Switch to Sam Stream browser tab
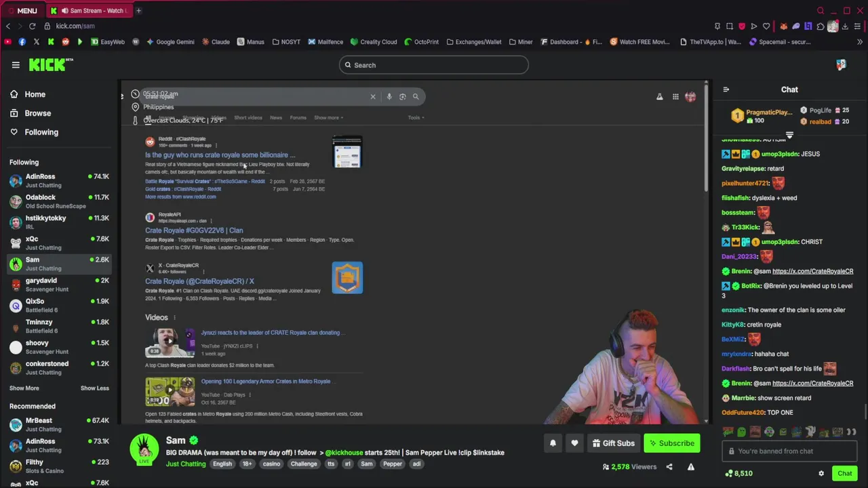 coord(91,11)
